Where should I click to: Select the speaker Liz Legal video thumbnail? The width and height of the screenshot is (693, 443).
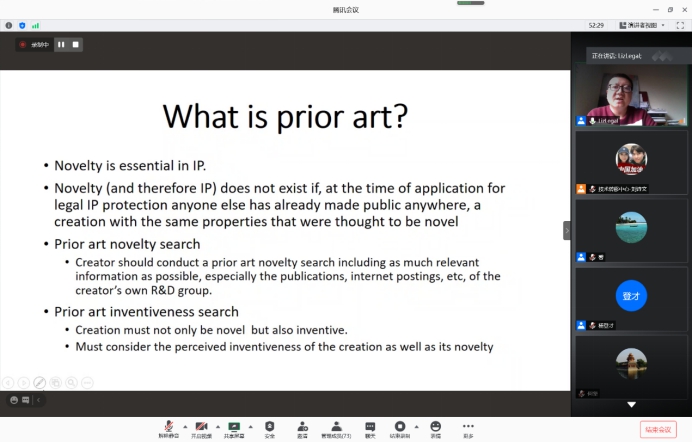[630, 98]
